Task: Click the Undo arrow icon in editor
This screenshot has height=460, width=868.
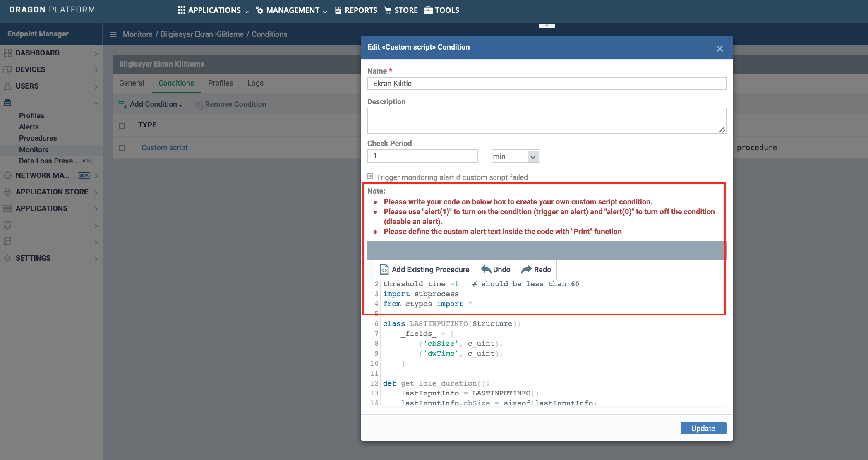Action: pos(486,269)
